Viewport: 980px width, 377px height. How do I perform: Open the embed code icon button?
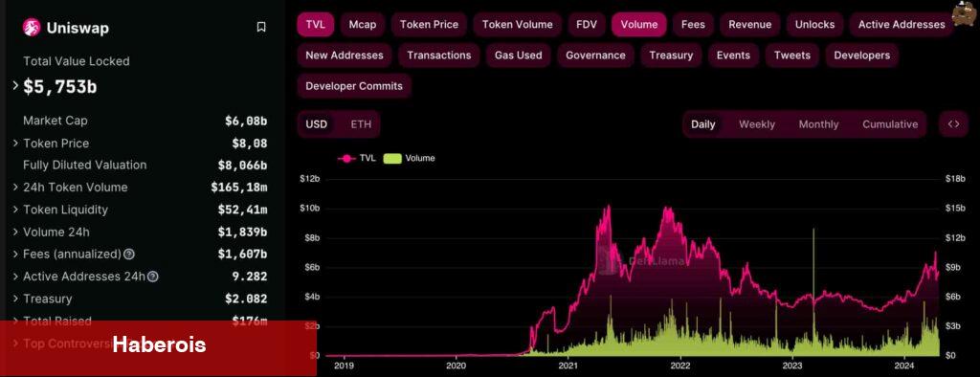click(x=953, y=123)
